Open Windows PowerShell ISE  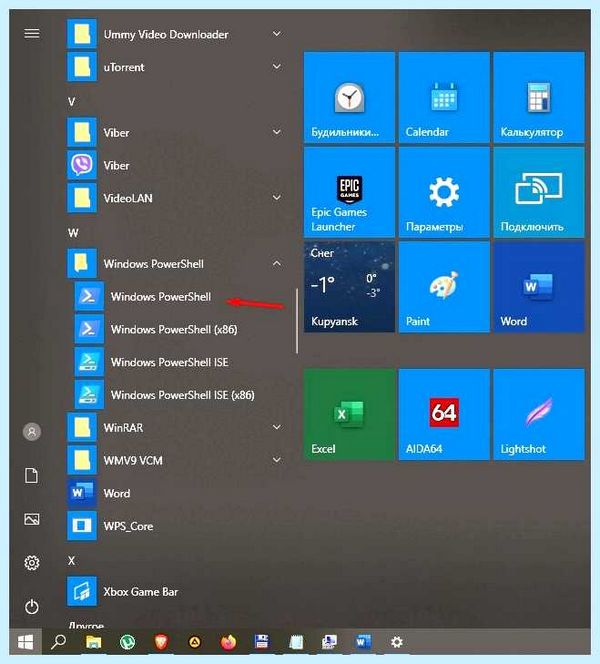(x=178, y=362)
